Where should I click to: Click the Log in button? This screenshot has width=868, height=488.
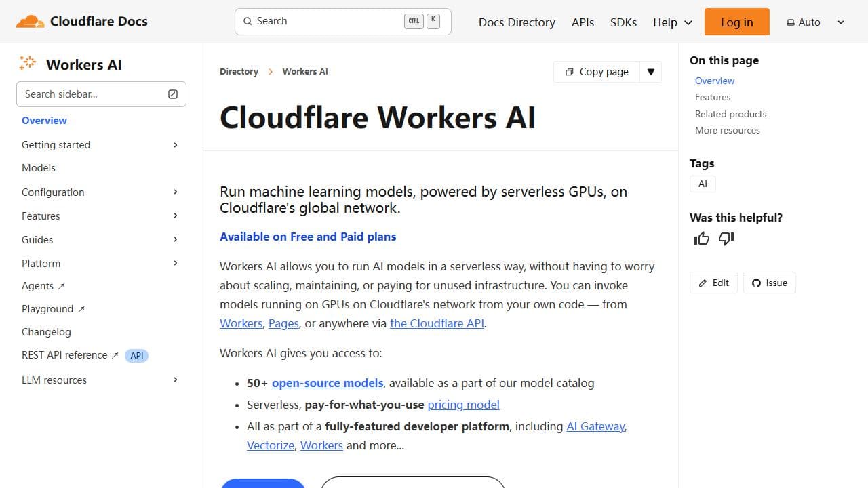point(736,22)
